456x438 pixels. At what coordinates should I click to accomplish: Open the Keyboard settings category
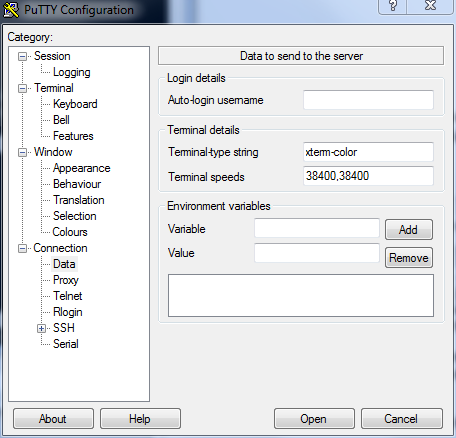(x=75, y=104)
